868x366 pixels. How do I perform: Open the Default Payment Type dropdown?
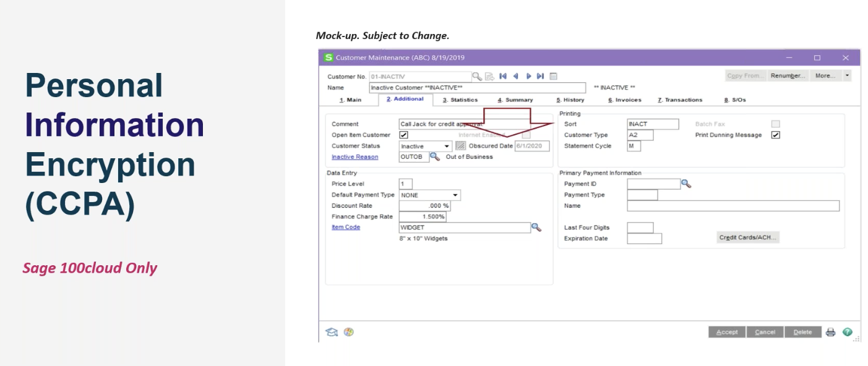455,195
